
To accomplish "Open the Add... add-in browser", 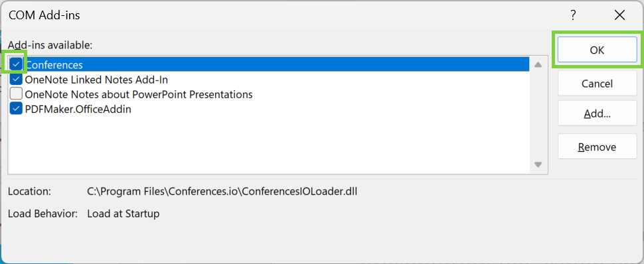I will (597, 113).
